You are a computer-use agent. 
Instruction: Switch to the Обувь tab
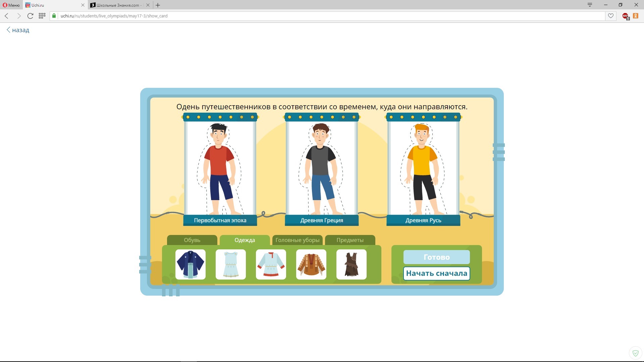tap(192, 240)
